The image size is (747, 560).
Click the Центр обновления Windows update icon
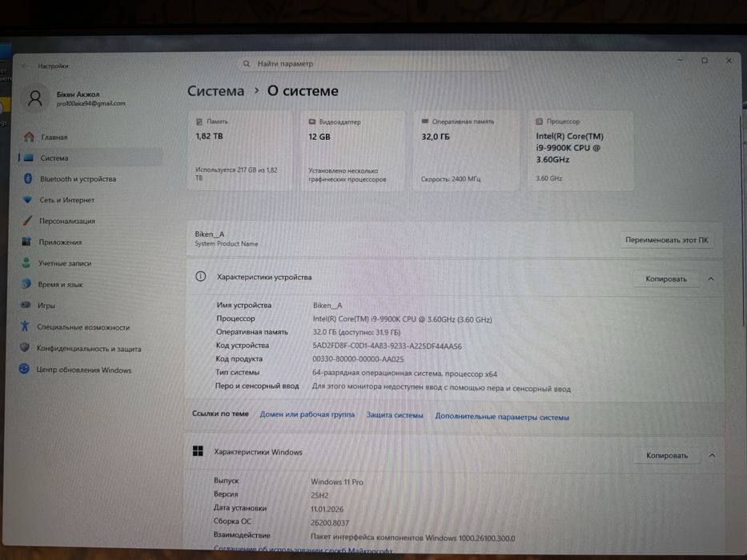click(24, 369)
